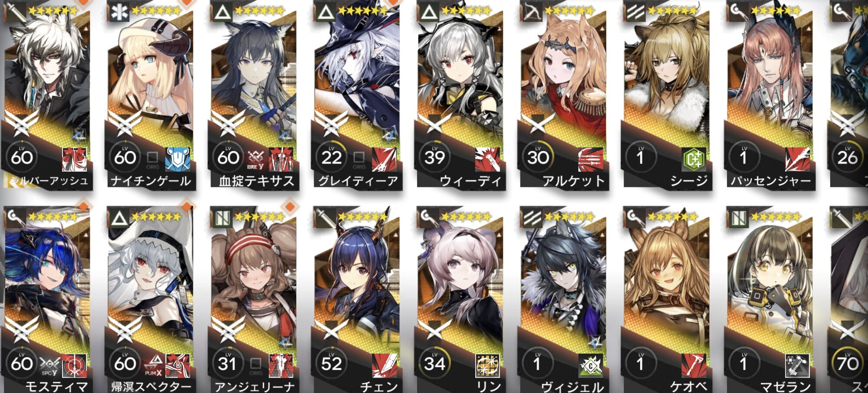Click the six-star rarity row above シージ
The width and height of the screenshot is (868, 393).
coord(672,10)
